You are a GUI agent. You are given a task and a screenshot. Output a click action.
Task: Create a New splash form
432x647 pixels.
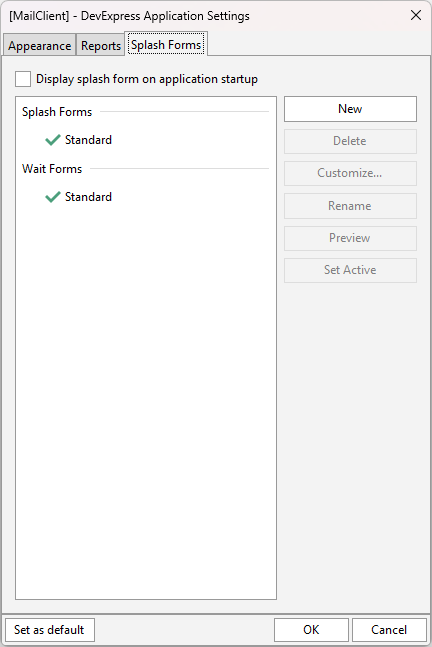(350, 109)
